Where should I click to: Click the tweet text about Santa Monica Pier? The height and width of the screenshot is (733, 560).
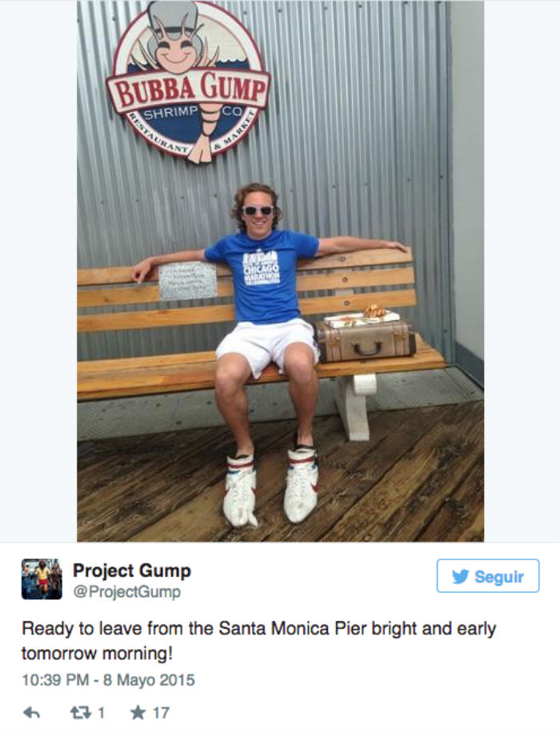tap(258, 640)
